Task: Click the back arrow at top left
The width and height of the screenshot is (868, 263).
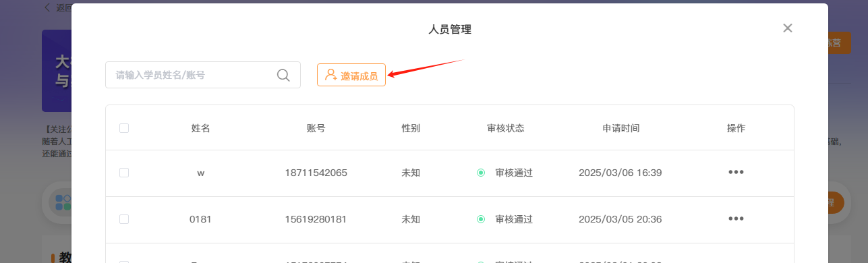Action: pos(47,7)
